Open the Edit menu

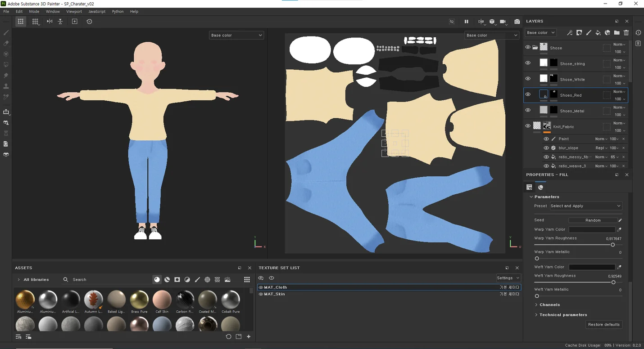pos(19,11)
